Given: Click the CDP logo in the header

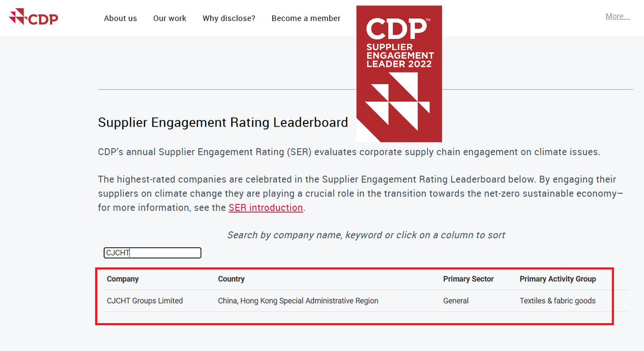Looking at the screenshot, I should (x=33, y=17).
